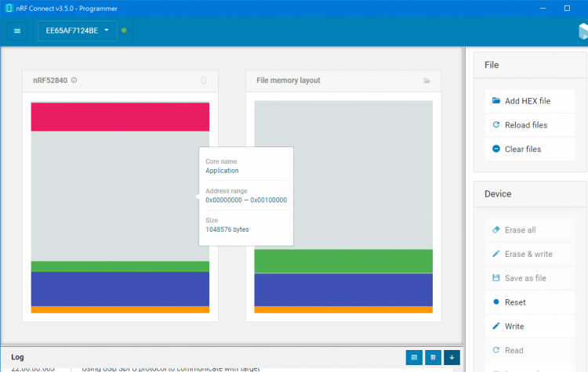Click the Reset device button
This screenshot has width=588, height=372.
pyautogui.click(x=530, y=302)
